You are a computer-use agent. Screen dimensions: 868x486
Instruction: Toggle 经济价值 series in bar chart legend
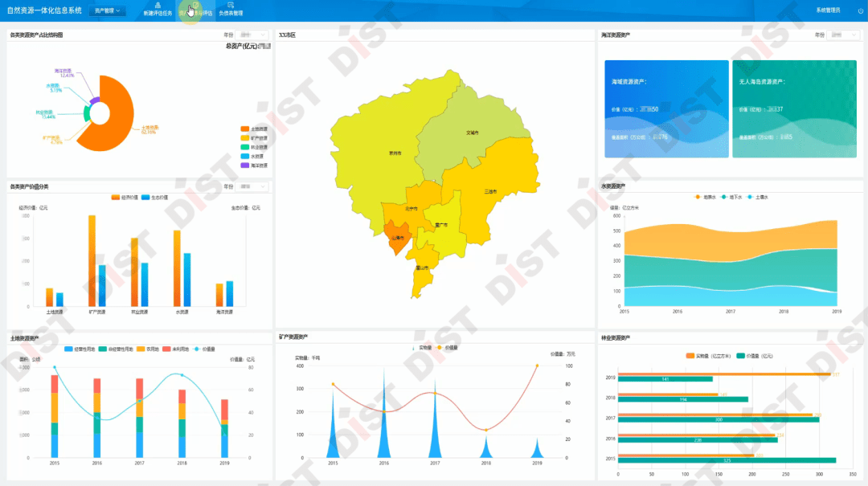tap(124, 197)
